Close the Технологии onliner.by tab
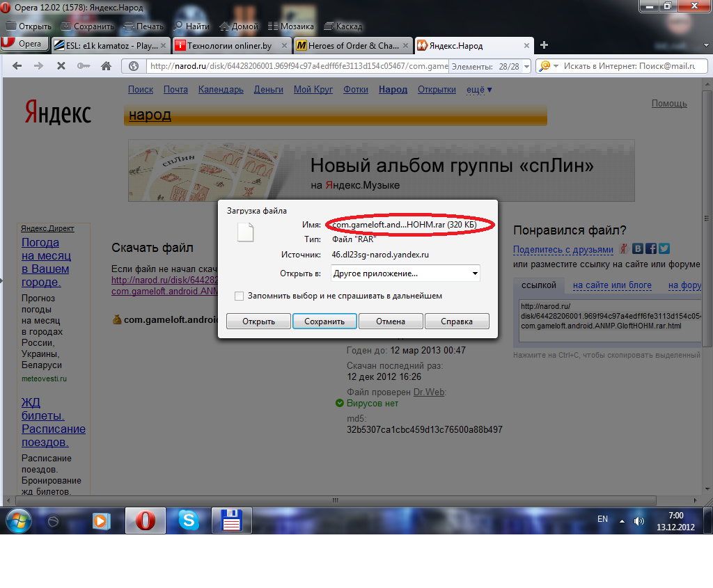 click(284, 45)
